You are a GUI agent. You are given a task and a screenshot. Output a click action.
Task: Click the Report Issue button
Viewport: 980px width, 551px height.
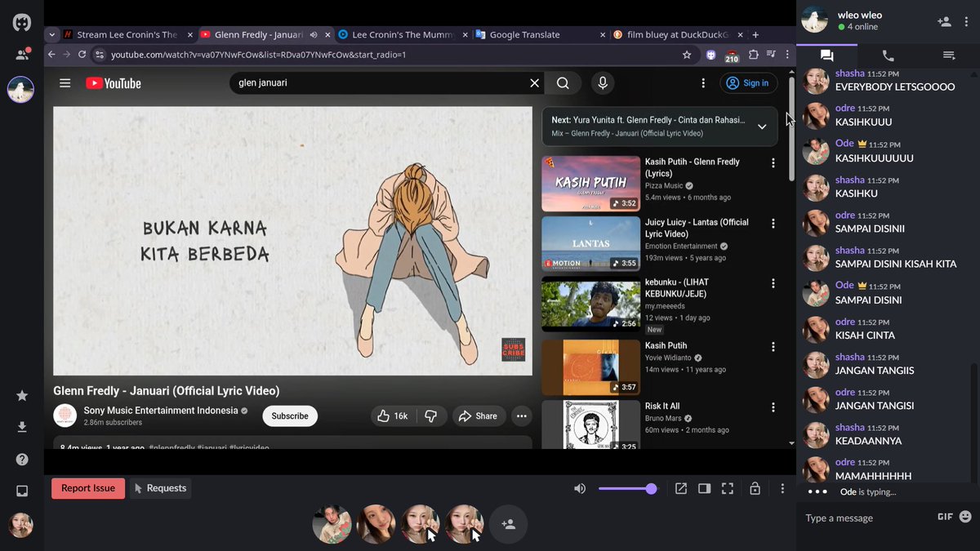[88, 488]
